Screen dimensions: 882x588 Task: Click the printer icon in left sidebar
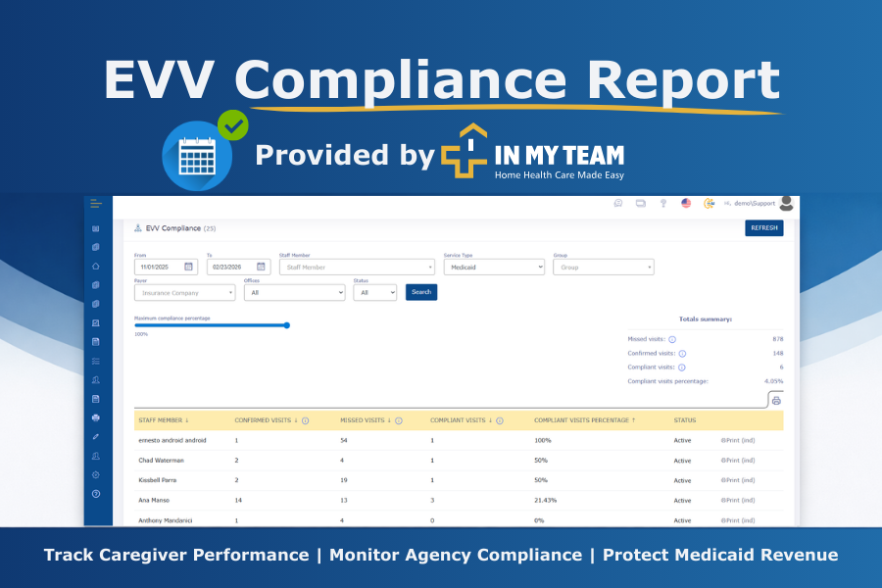pos(95,417)
